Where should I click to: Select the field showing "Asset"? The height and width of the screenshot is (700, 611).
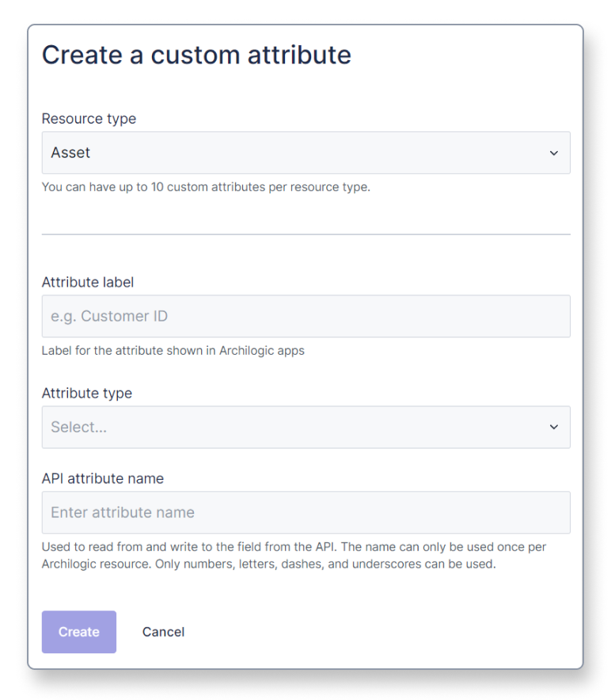[306, 153]
